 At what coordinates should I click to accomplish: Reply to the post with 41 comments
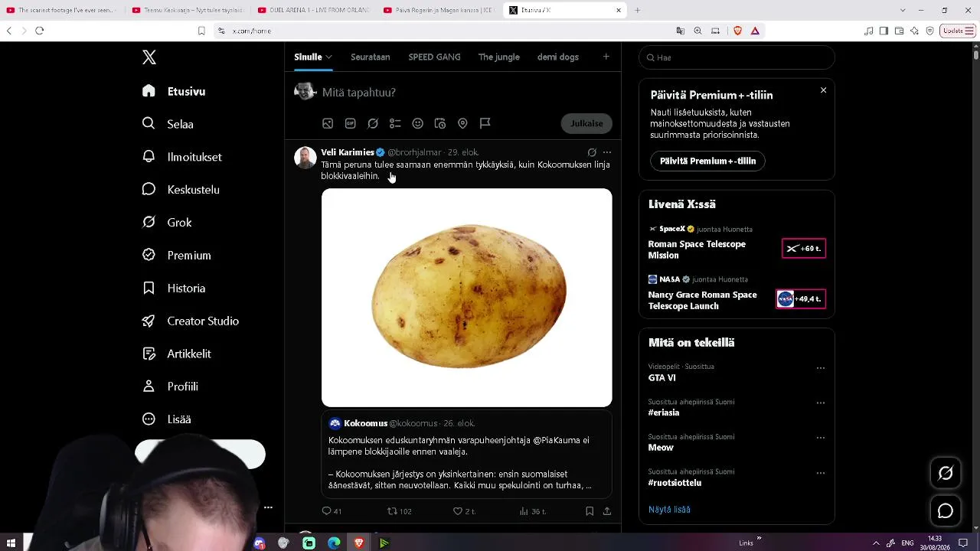point(332,511)
